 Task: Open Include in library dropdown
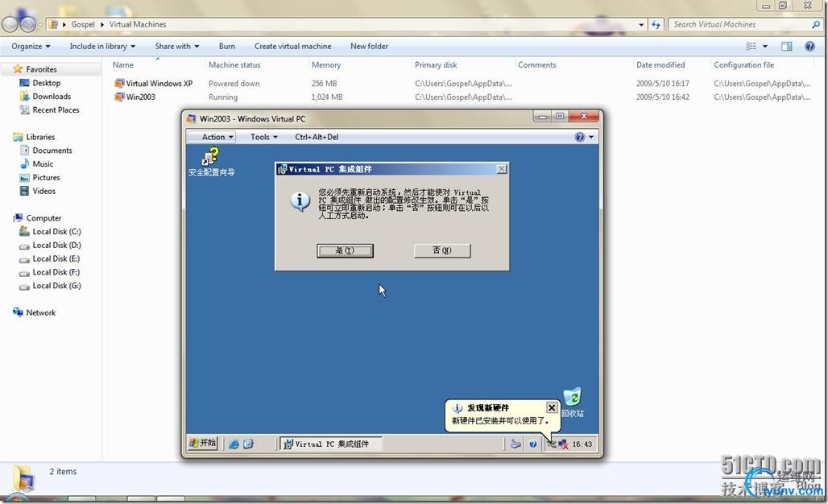[102, 47]
